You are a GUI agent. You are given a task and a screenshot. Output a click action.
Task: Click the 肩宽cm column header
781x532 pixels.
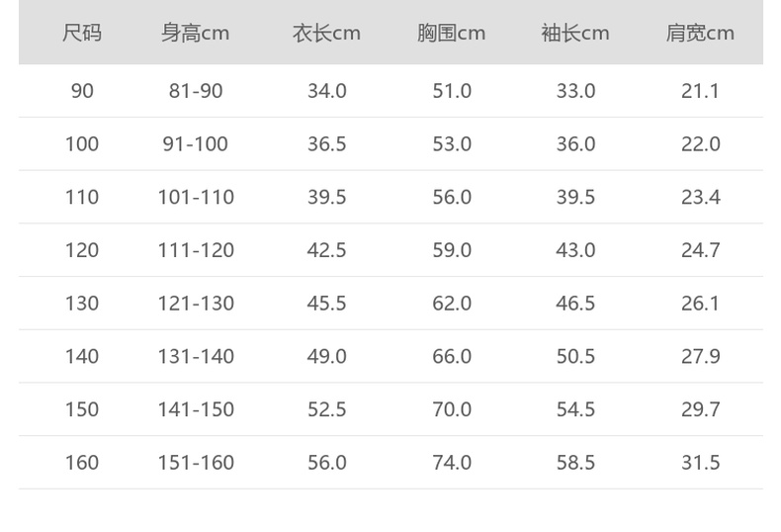(x=700, y=33)
